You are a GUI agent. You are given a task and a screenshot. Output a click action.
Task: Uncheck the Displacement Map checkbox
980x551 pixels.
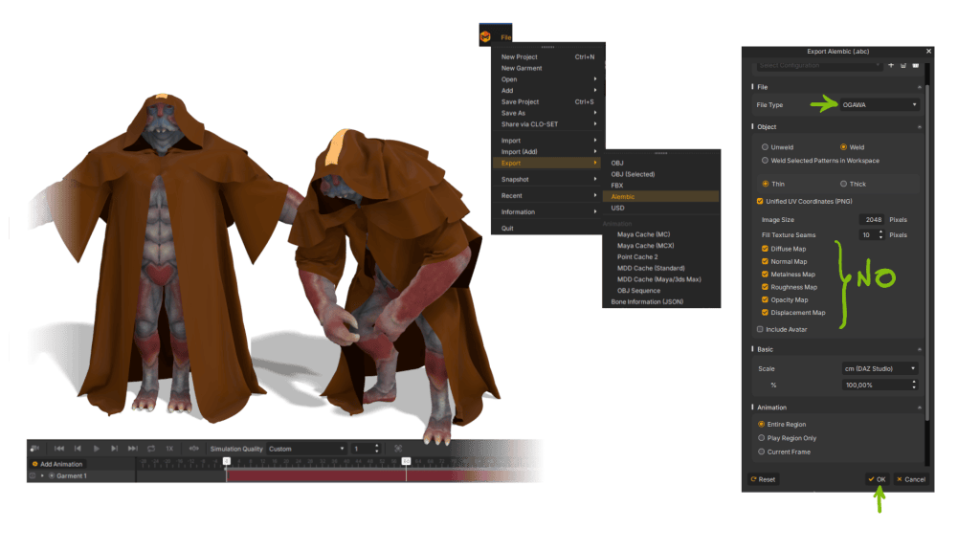click(x=765, y=313)
